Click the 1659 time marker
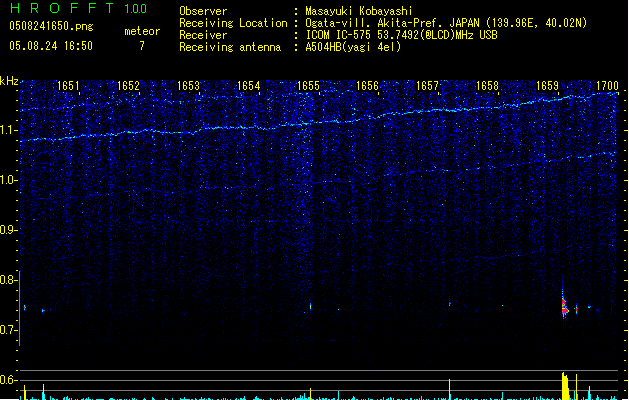Image resolution: width=629 pixels, height=400 pixels. tap(548, 86)
